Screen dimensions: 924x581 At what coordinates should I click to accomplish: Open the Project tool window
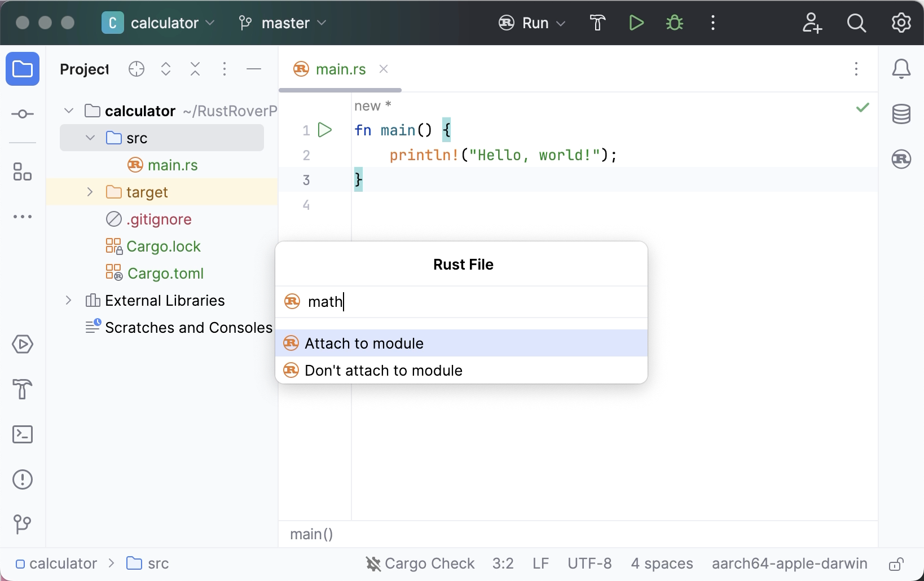[x=23, y=69]
